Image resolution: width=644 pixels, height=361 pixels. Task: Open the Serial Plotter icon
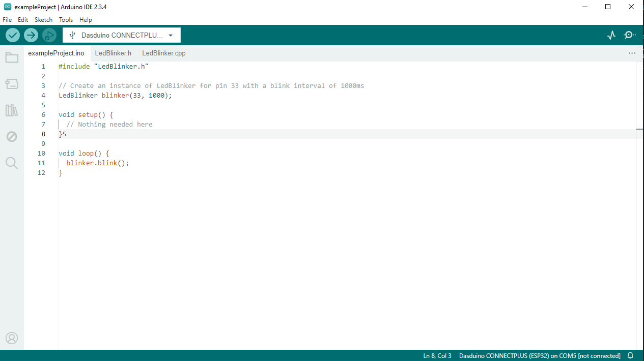point(611,35)
